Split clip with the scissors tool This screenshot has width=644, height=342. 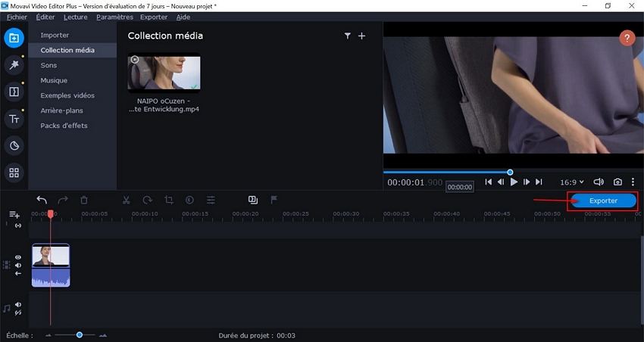click(x=126, y=200)
